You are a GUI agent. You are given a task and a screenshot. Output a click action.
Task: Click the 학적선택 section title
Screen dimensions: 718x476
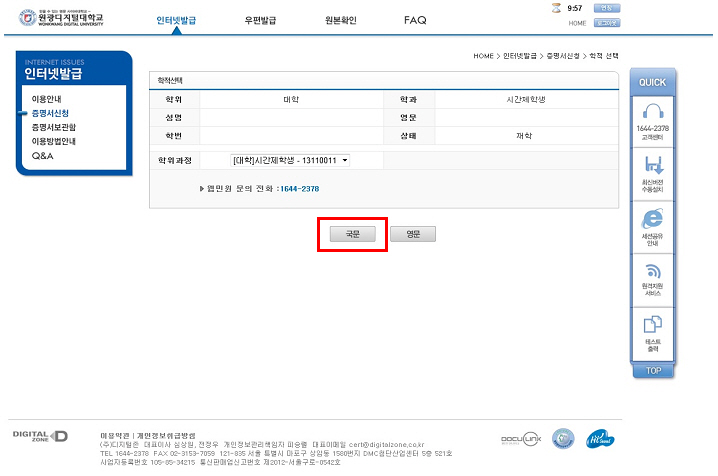tap(170, 81)
